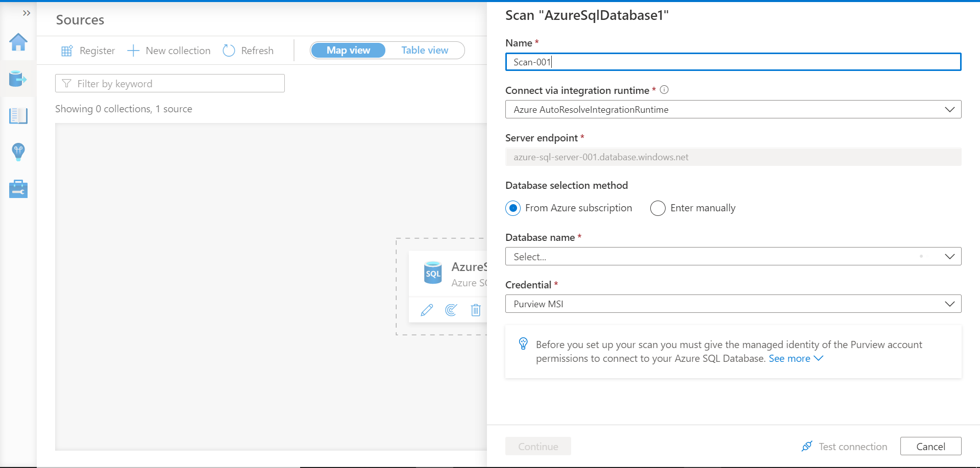
Task: Click the new scan icon on source card
Action: coord(451,310)
